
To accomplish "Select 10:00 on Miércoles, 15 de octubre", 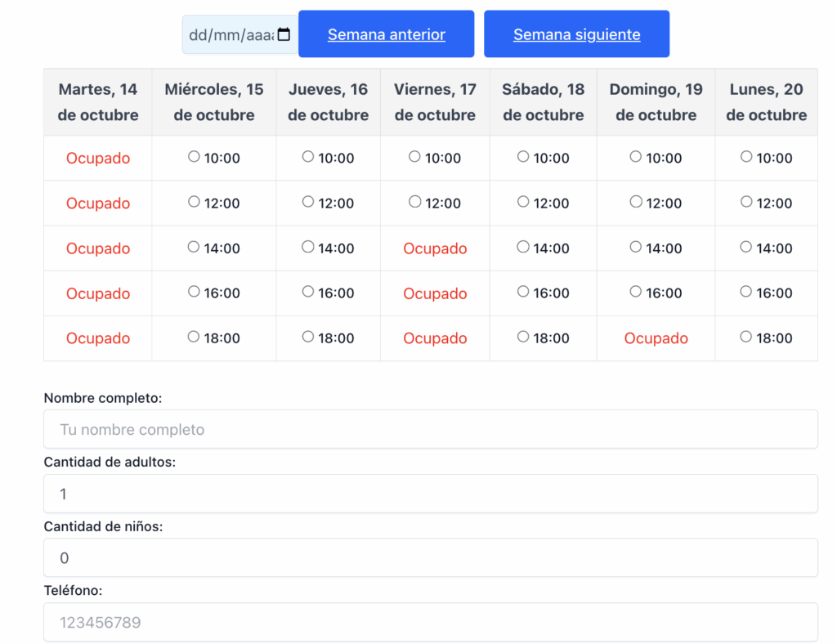I will (x=194, y=157).
